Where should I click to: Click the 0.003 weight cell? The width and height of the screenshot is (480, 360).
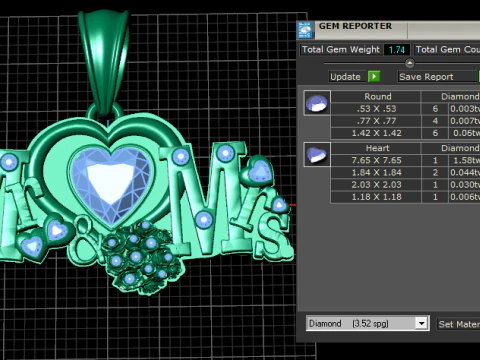pos(464,109)
